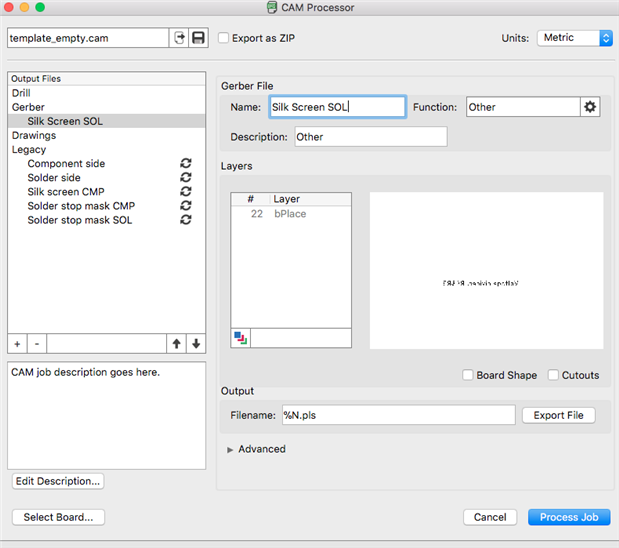The image size is (619, 548).
Task: Click the edit layers icon
Action: 240,338
